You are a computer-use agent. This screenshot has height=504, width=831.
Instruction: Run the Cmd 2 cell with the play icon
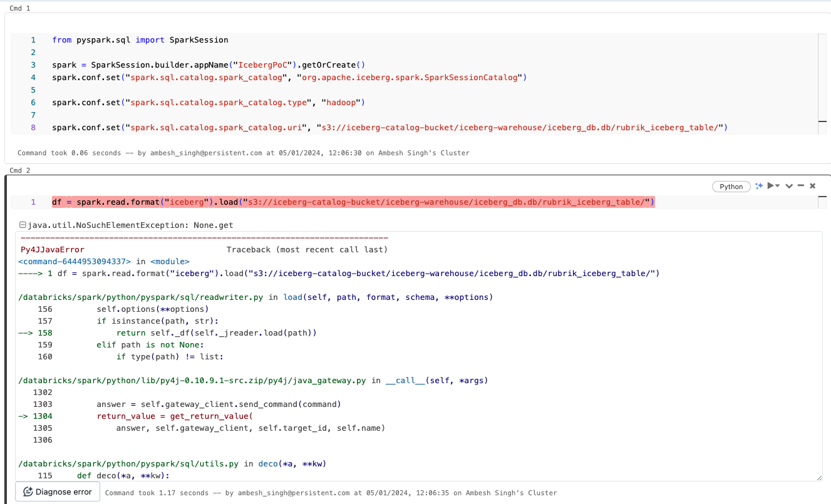770,185
